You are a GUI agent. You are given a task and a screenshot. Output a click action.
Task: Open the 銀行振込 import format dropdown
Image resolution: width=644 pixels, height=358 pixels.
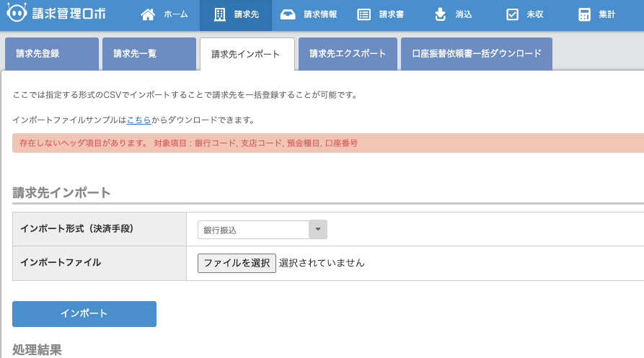point(253,231)
